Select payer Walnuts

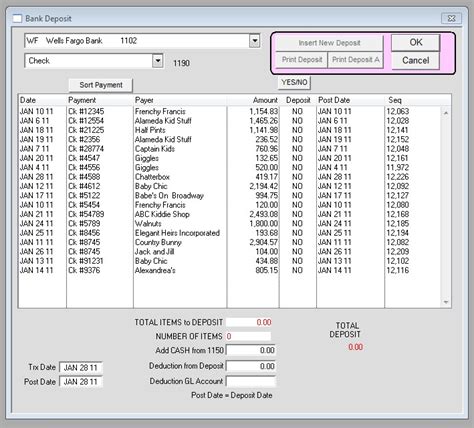click(x=148, y=223)
